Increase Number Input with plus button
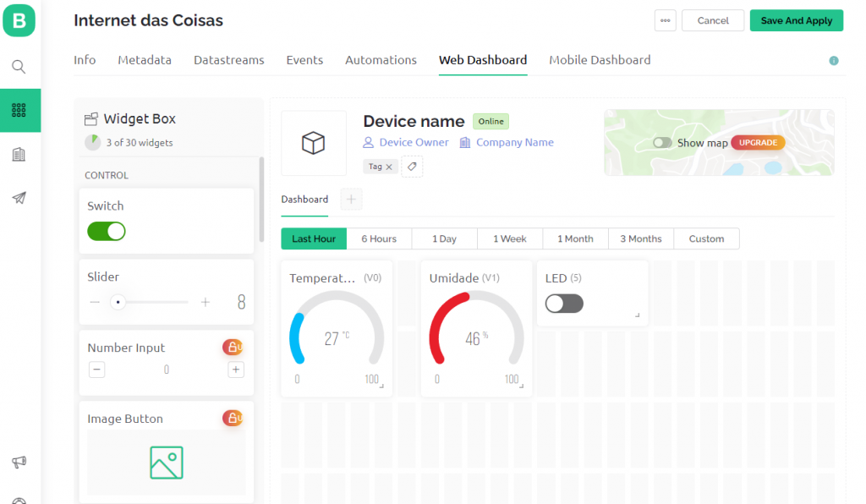 [x=236, y=370]
